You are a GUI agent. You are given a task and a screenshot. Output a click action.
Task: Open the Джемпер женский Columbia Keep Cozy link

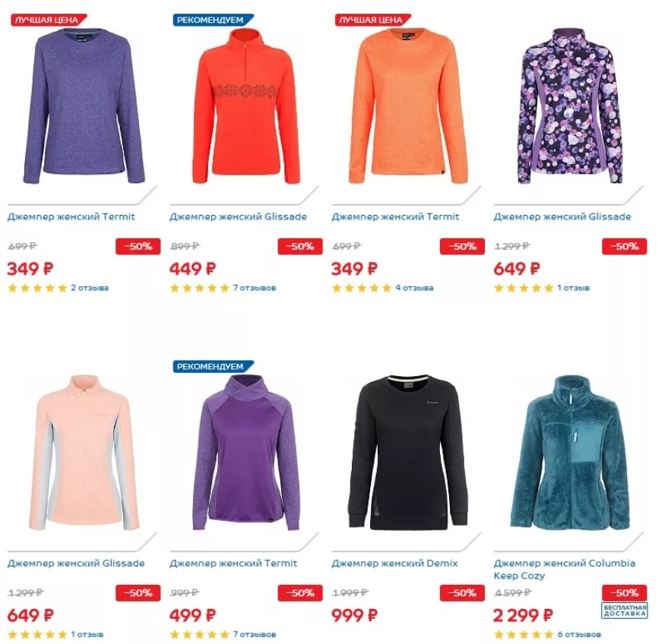(x=564, y=569)
